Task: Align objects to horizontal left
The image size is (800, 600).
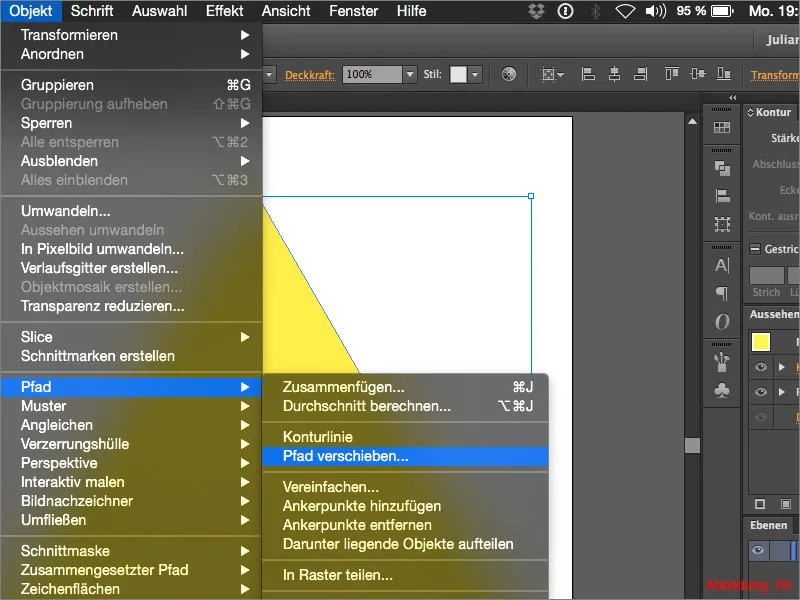Action: 588,74
